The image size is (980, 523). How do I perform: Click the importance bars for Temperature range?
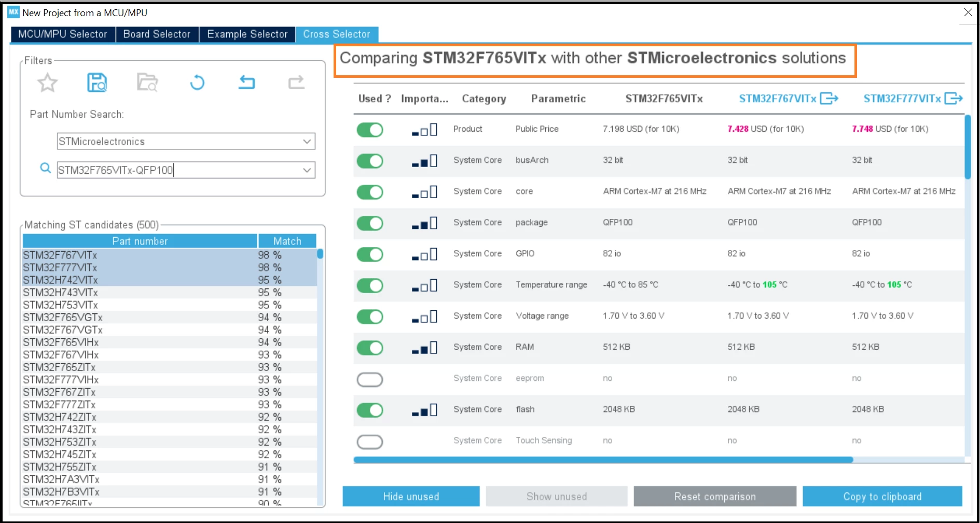[x=424, y=285]
